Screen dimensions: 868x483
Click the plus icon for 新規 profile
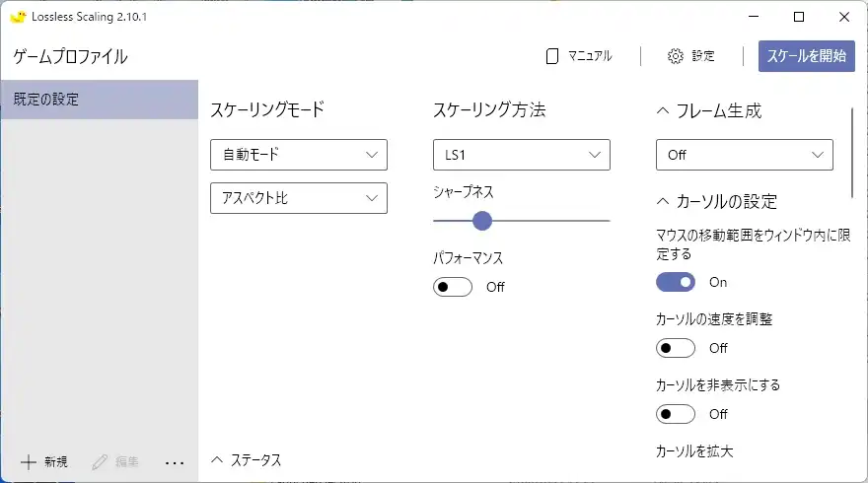click(29, 461)
